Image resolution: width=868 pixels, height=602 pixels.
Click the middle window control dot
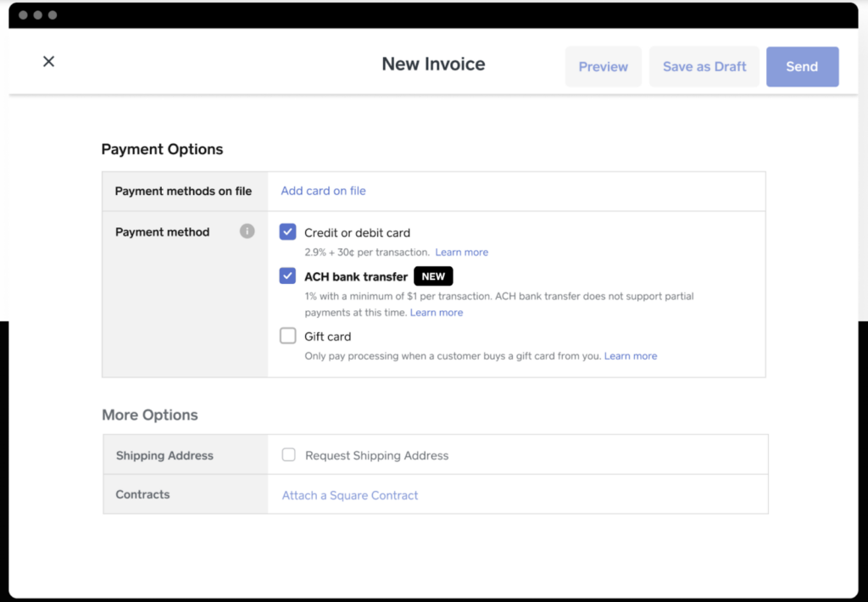[37, 15]
